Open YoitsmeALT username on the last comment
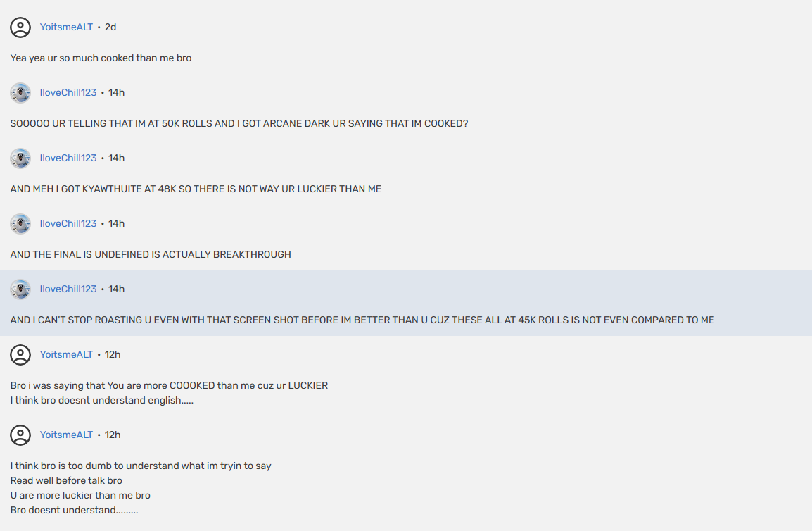This screenshot has height=531, width=812. [66, 435]
